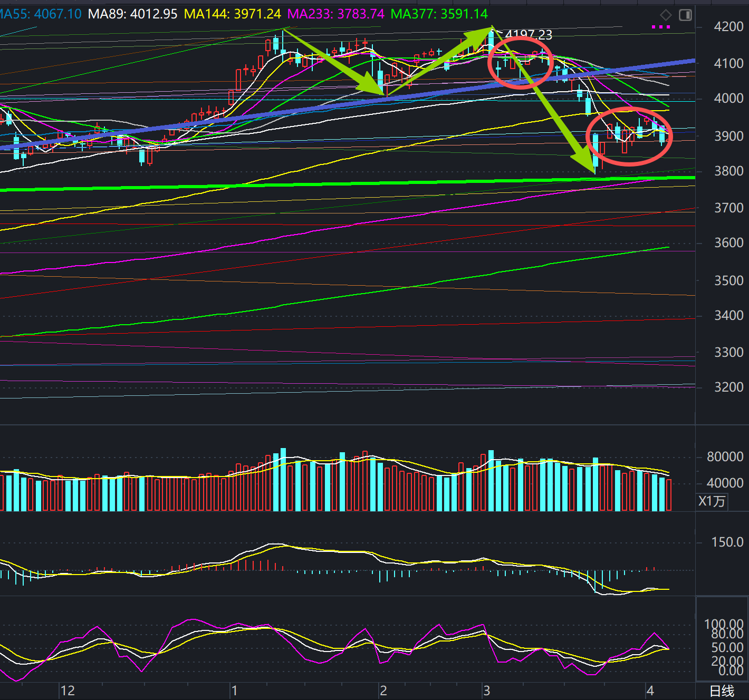This screenshot has width=749, height=700.
Task: Toggle the side panel layout icon
Action: pyautogui.click(x=685, y=15)
